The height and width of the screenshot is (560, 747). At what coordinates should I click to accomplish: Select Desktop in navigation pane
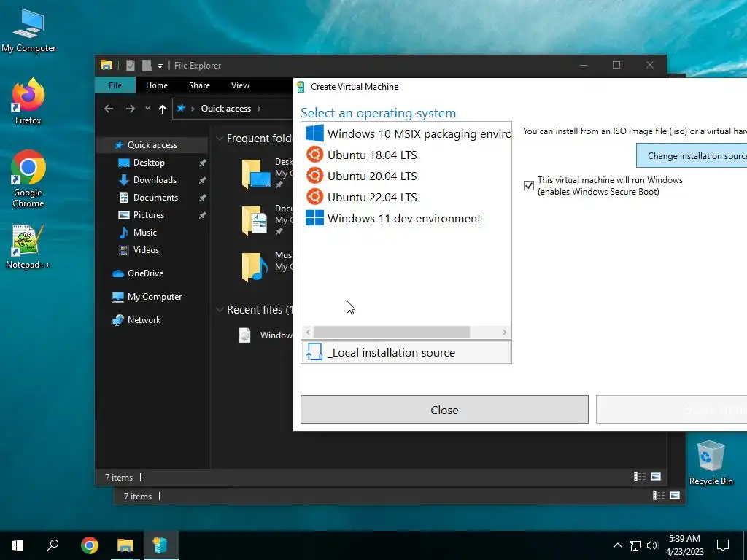pyautogui.click(x=149, y=163)
